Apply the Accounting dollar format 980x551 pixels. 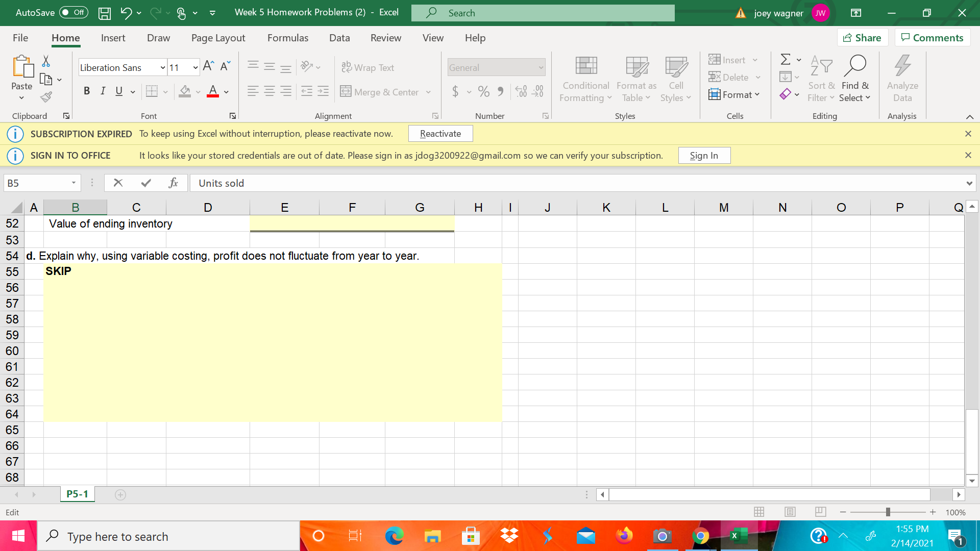click(x=456, y=92)
